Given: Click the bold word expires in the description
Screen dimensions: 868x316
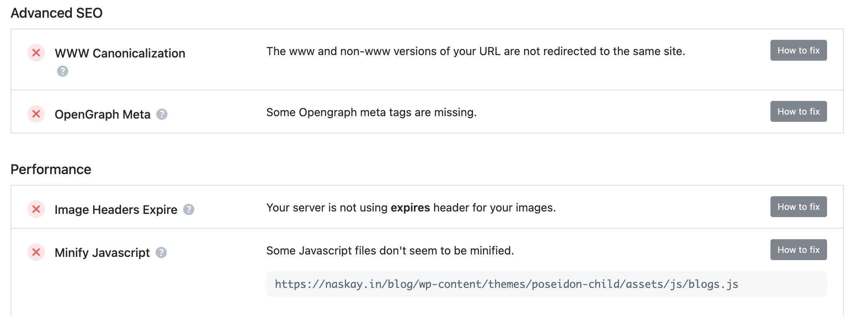Looking at the screenshot, I should pos(410,208).
